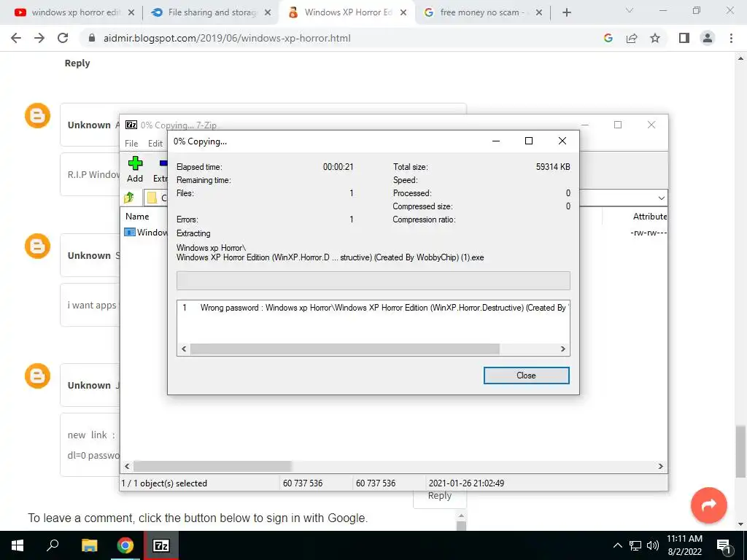The image size is (747, 560).
Task: Close the Windows XP Horror Edition tab
Action: (403, 12)
